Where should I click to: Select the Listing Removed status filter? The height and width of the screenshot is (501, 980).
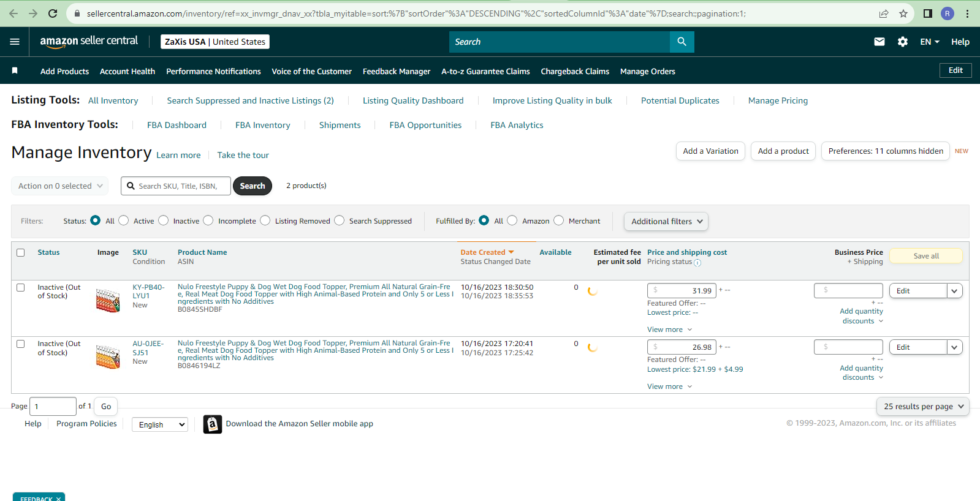pyautogui.click(x=265, y=220)
